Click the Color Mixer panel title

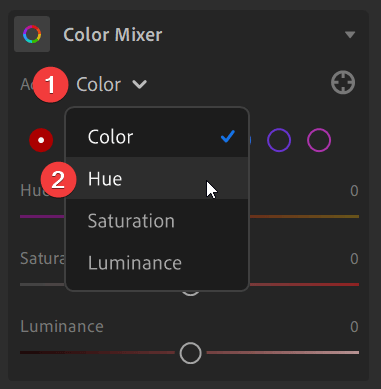(113, 35)
